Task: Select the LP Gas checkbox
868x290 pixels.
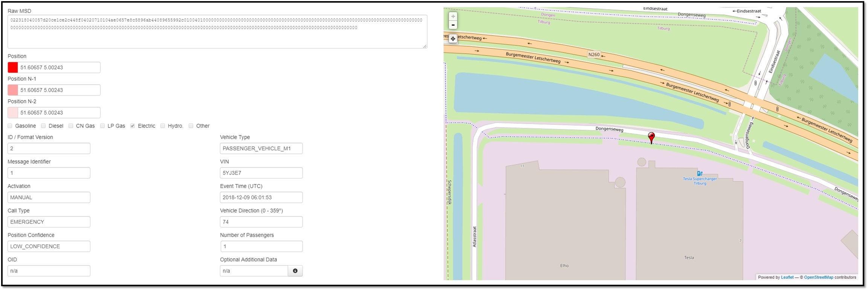Action: tap(102, 126)
